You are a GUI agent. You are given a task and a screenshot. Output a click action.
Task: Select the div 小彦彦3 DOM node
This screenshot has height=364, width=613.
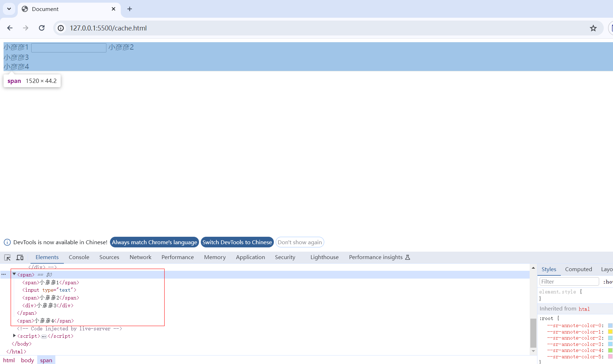48,305
